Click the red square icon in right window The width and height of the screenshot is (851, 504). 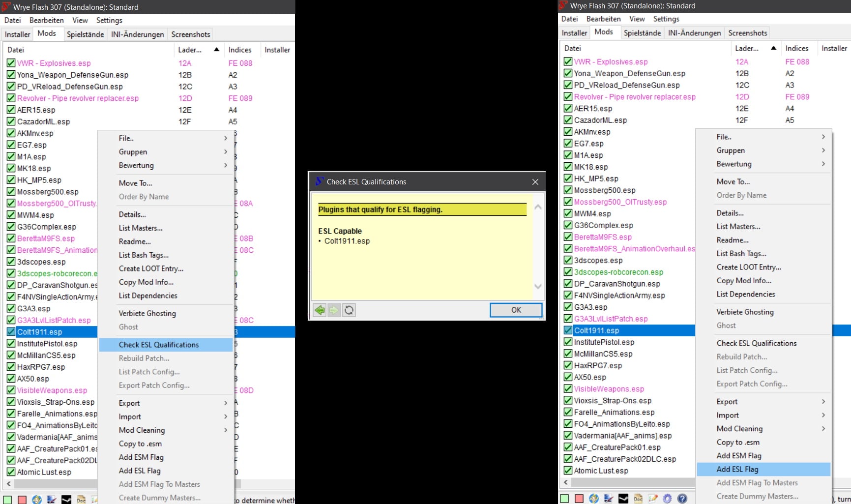tap(579, 499)
